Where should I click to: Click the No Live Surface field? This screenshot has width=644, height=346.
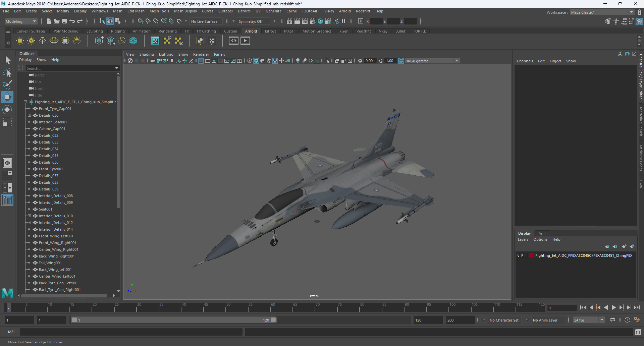coord(205,21)
